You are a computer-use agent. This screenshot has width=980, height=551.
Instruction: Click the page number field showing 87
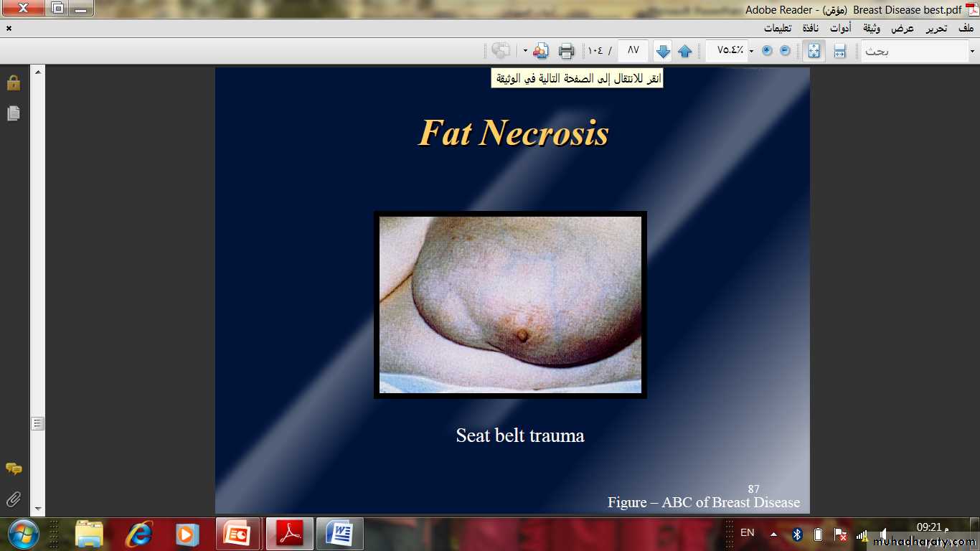[x=633, y=50]
